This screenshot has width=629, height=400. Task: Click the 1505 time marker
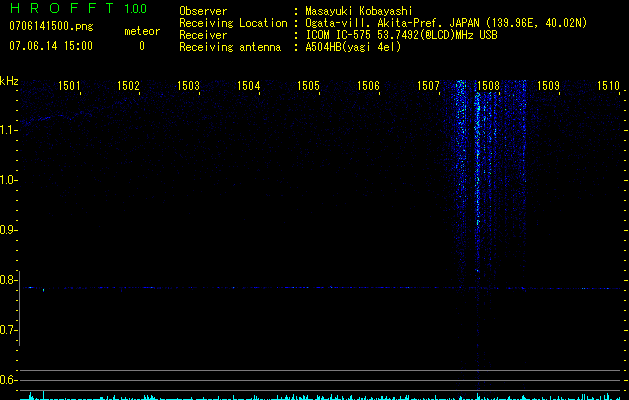point(308,86)
